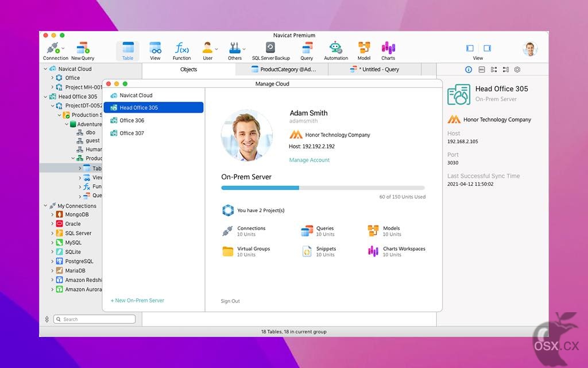Click the Connections units icon
This screenshot has width=588, height=368.
point(227,231)
